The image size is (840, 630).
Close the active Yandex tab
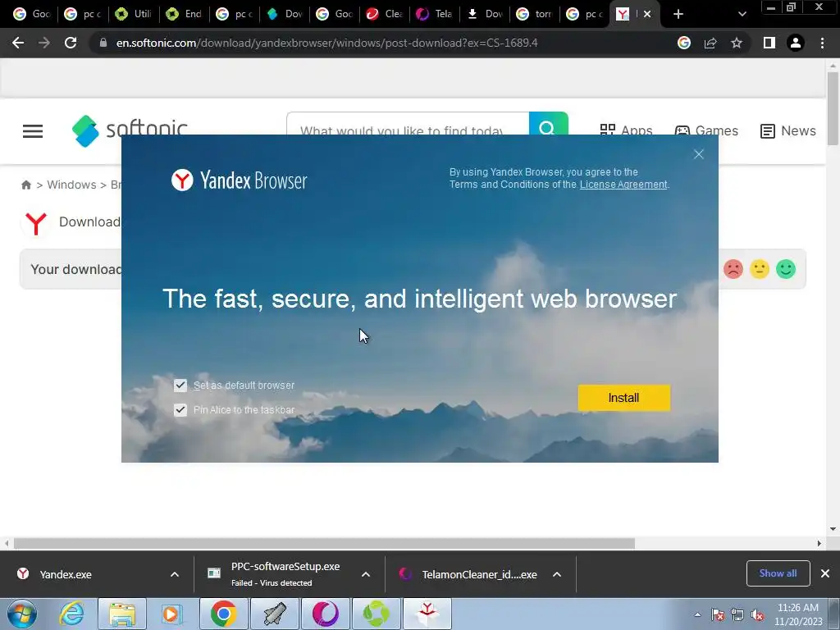(647, 14)
